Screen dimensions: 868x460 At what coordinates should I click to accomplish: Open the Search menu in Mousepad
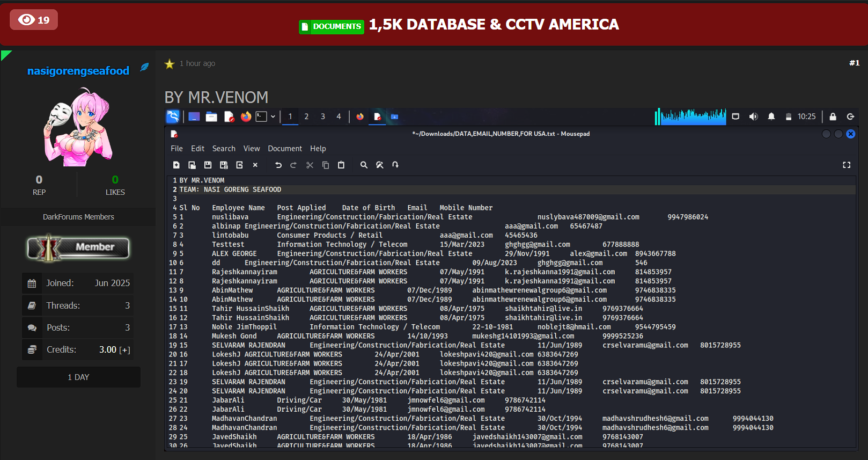(224, 149)
